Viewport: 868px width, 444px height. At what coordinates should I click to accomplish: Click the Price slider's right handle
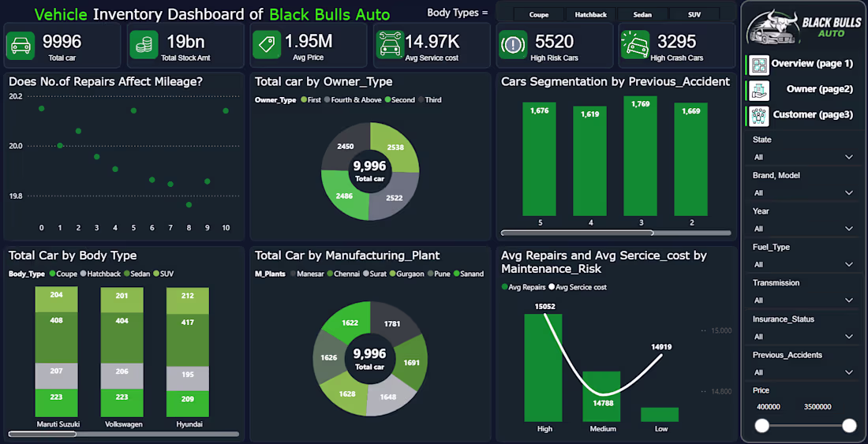point(849,425)
